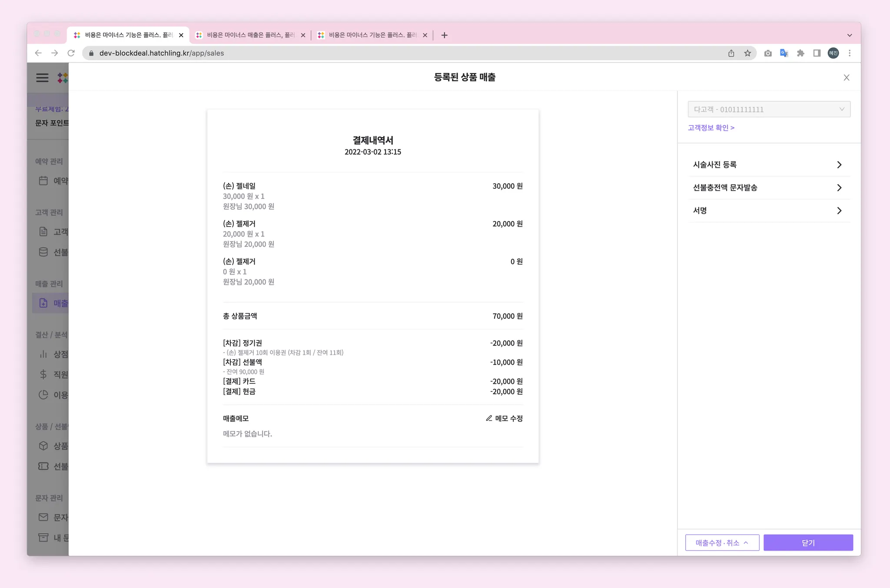Open the Google Translate extension icon
890x588 pixels.
pyautogui.click(x=784, y=53)
